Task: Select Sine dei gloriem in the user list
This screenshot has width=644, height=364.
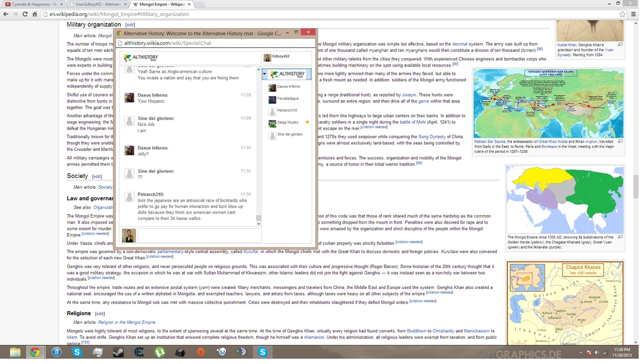Action: (287, 135)
